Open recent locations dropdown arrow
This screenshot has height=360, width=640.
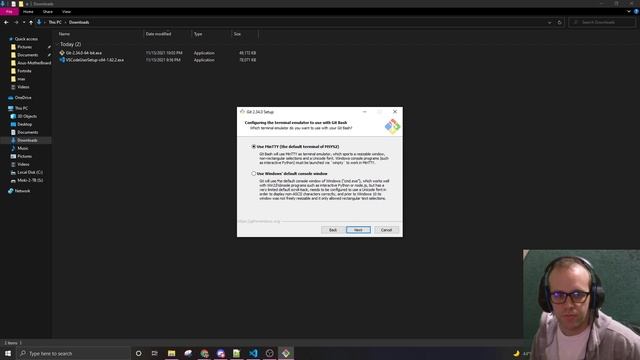[24, 22]
